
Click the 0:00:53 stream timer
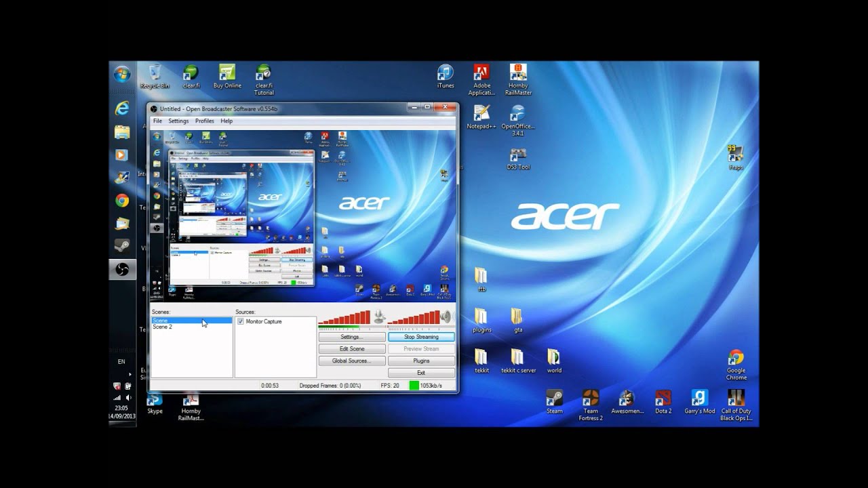point(270,386)
